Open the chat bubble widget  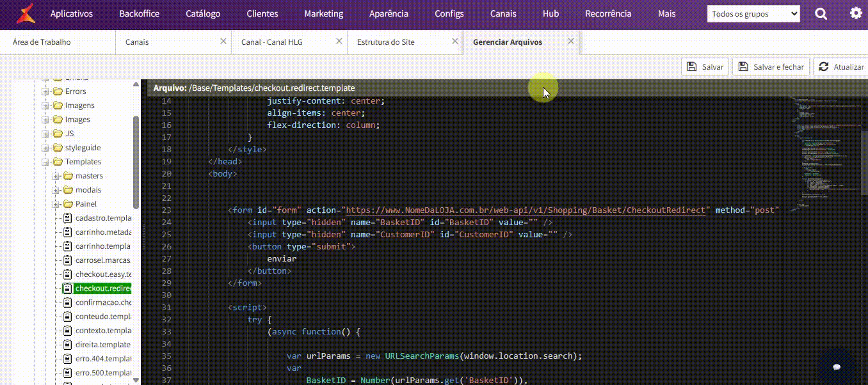[x=836, y=366]
